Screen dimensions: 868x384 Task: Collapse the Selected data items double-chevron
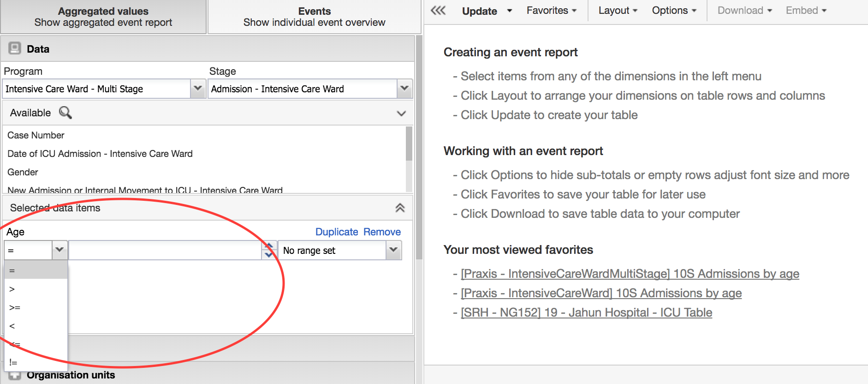pyautogui.click(x=400, y=208)
